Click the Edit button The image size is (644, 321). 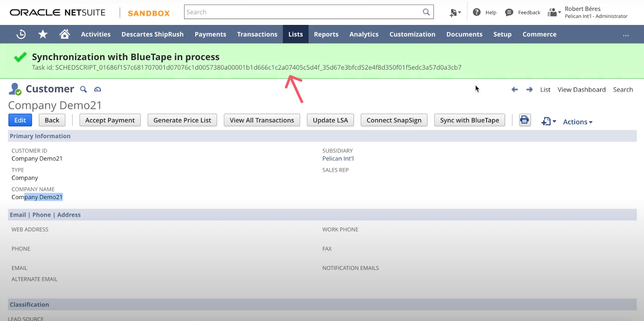pos(20,120)
